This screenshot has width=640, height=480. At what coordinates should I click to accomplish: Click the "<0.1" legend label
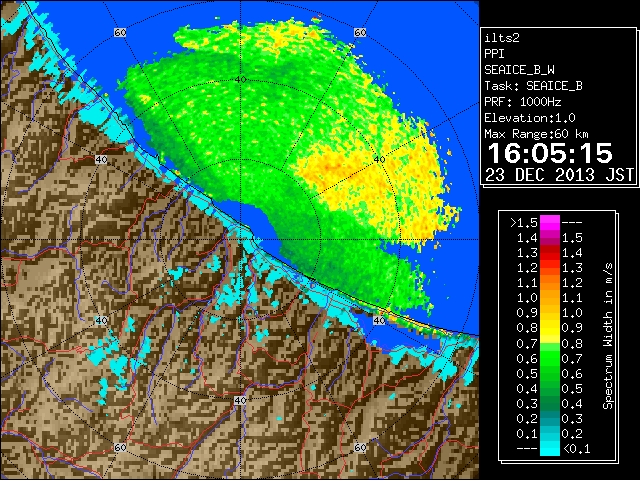pos(577,449)
